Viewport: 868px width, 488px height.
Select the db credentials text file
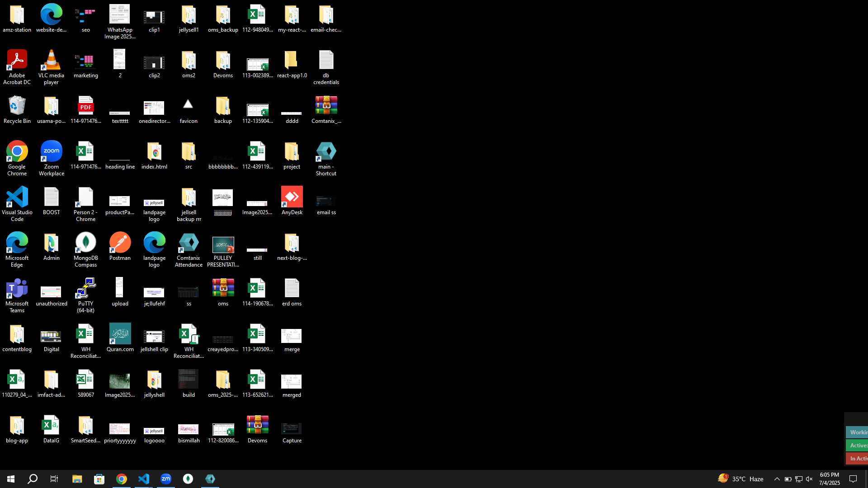326,67
